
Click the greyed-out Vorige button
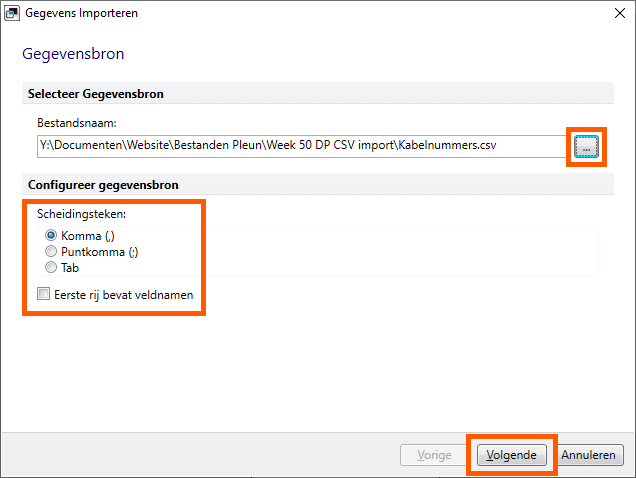(434, 455)
